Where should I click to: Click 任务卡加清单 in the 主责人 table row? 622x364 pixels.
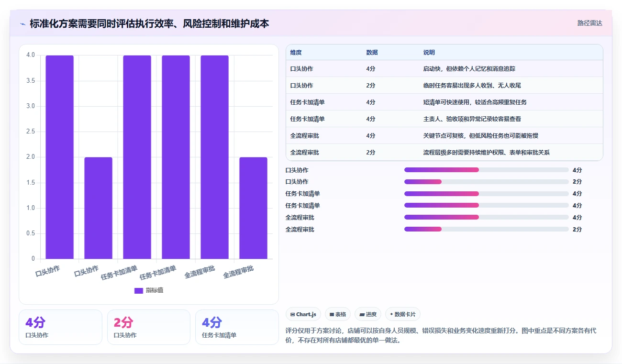click(308, 119)
